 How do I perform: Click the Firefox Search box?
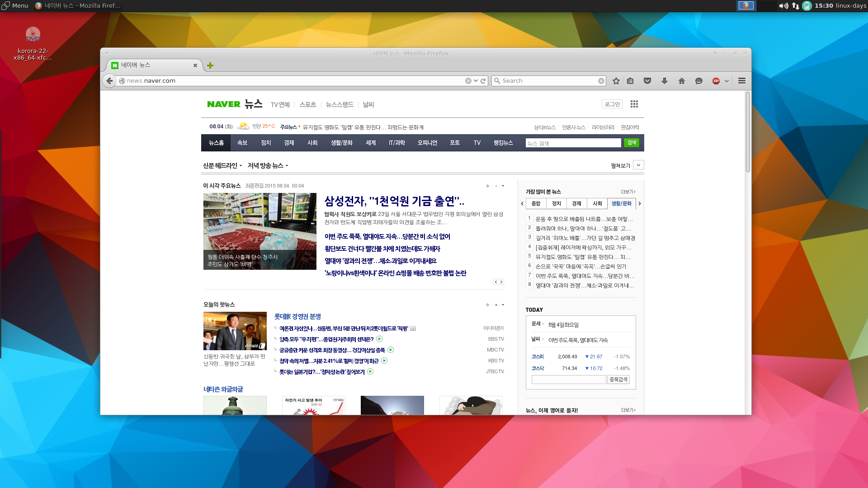click(548, 81)
